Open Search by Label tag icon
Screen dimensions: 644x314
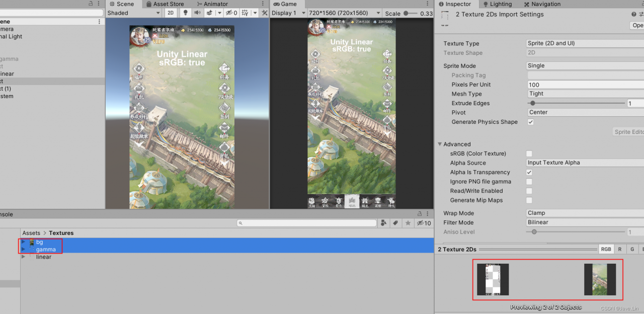coord(395,223)
